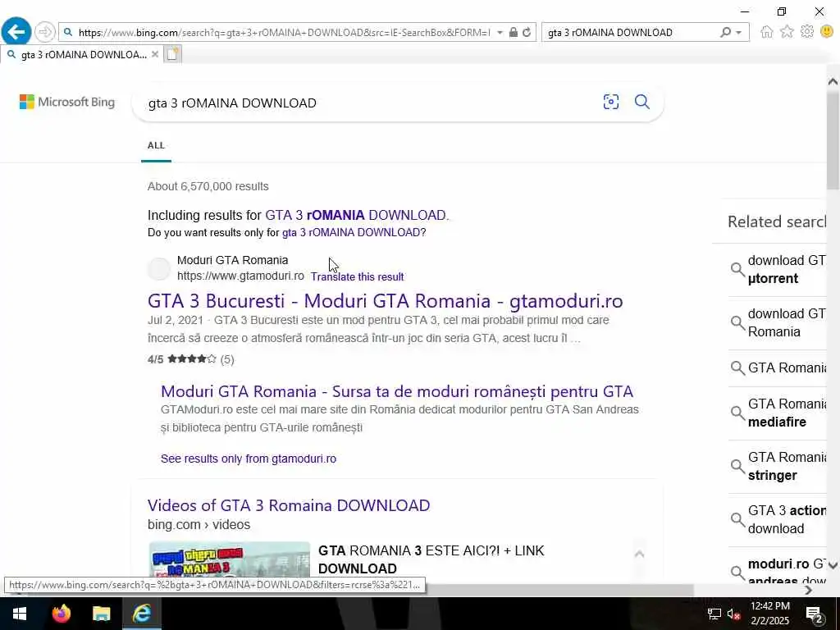Expand the IE search provider dropdown arrow
Screen dimensions: 840x630
[x=739, y=32]
